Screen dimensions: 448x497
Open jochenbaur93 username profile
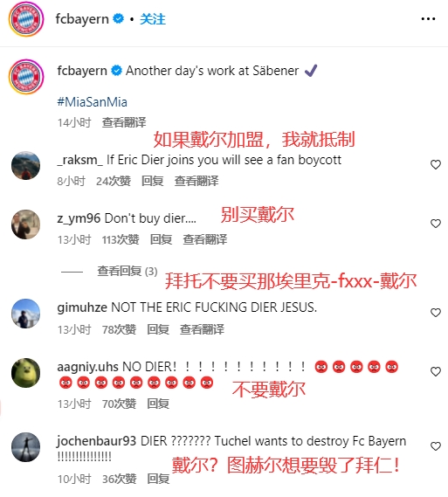[x=97, y=441]
